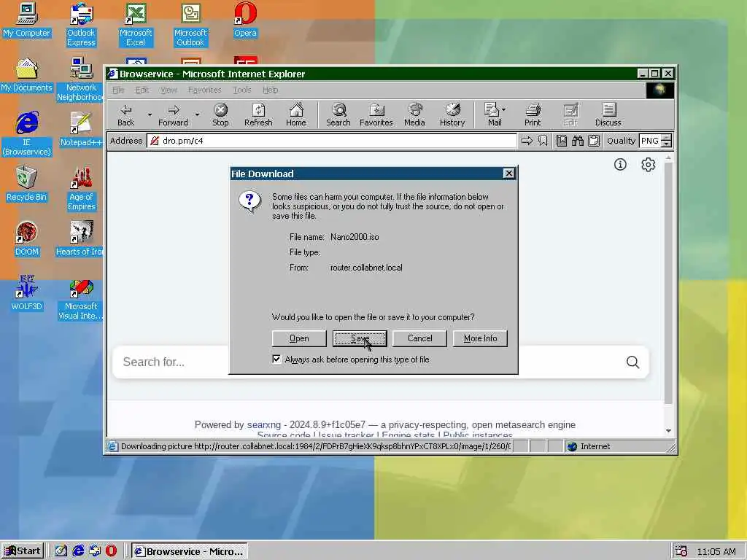Image resolution: width=747 pixels, height=560 pixels.
Task: Select the Notepad++ desktop icon
Action: pyautogui.click(x=81, y=130)
